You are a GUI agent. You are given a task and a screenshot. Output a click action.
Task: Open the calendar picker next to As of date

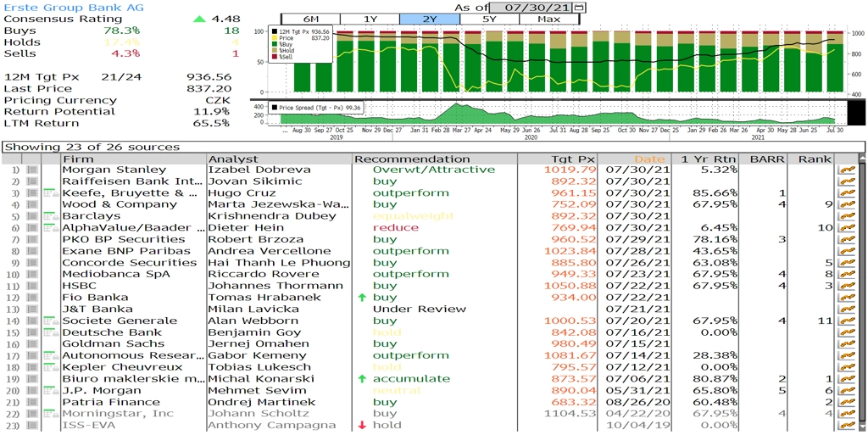[580, 7]
